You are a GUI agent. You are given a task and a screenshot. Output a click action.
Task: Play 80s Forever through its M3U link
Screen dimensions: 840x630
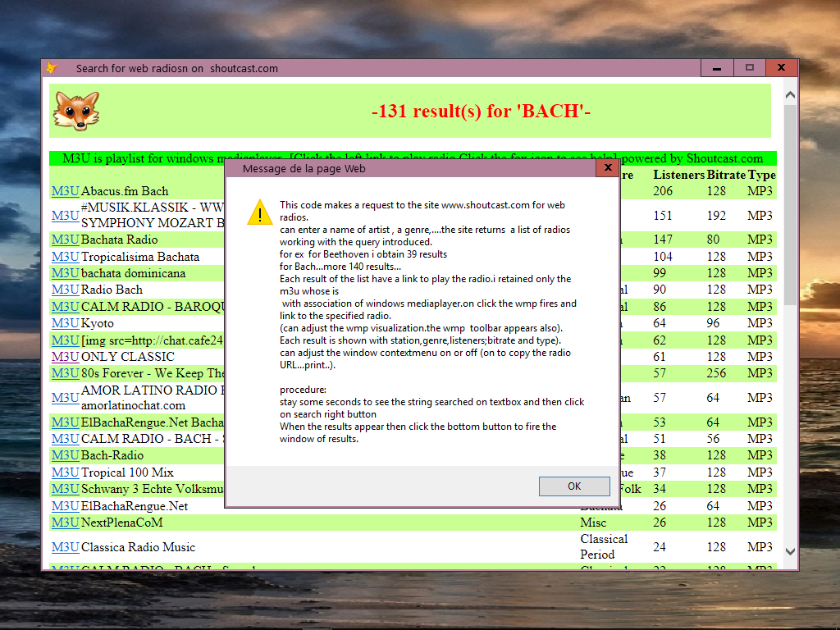tap(66, 373)
